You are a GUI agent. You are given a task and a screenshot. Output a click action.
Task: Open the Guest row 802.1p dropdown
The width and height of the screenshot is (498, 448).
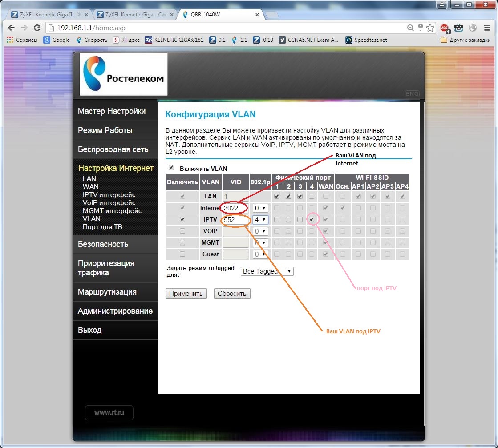tap(260, 254)
